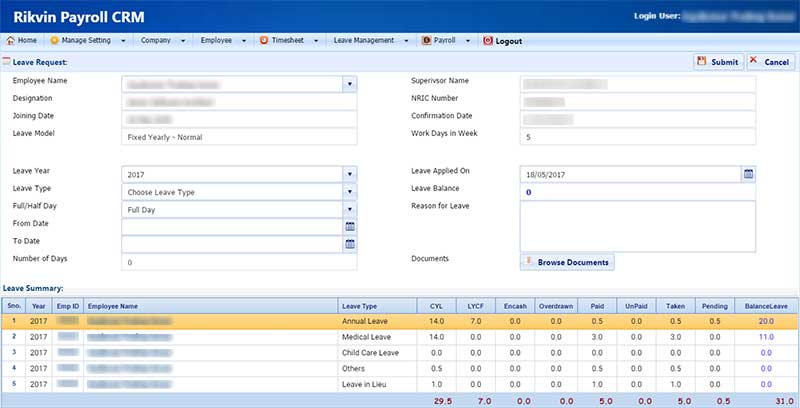Screen dimensions: 800x408
Task: Sort by the Employee Name column header
Action: point(211,306)
